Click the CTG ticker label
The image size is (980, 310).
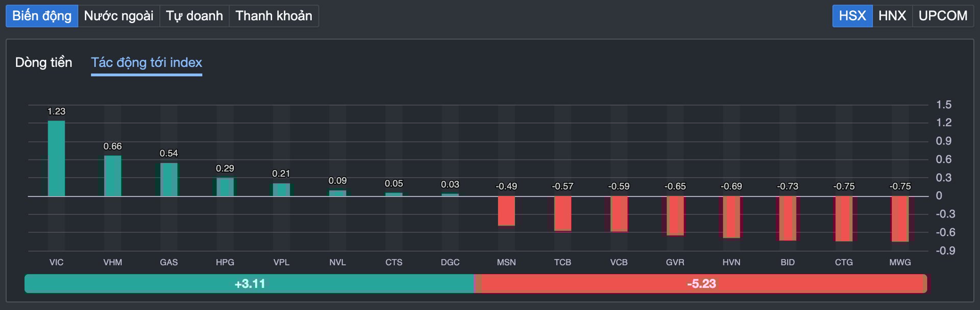tap(844, 262)
